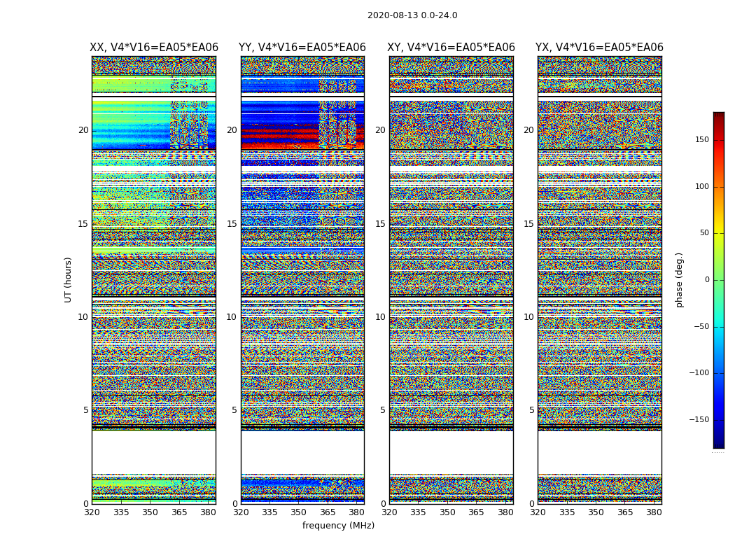Click the phase colorbar gradient
735x560 pixels.
[719, 280]
